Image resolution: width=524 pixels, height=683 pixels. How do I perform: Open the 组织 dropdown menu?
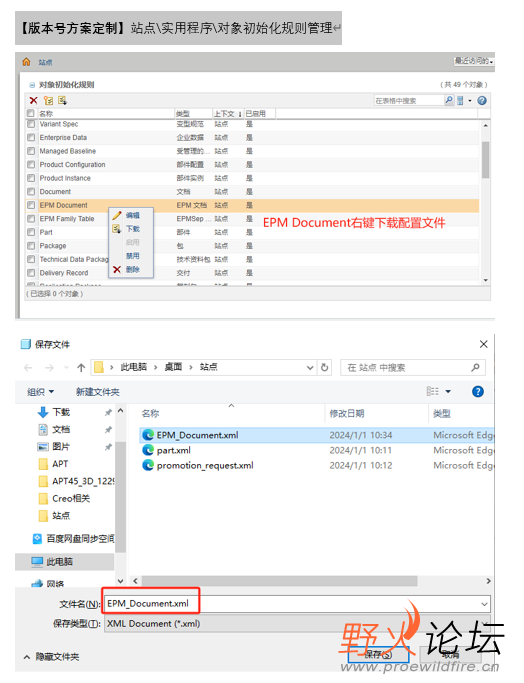(x=41, y=392)
